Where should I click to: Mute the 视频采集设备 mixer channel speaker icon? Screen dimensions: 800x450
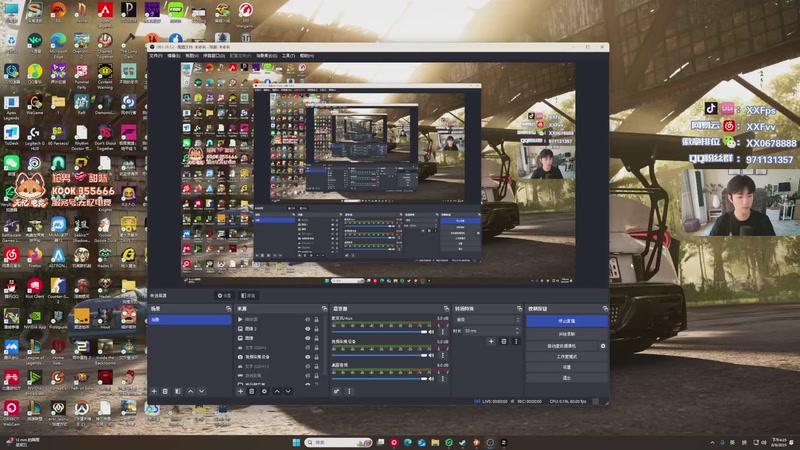[x=432, y=355]
